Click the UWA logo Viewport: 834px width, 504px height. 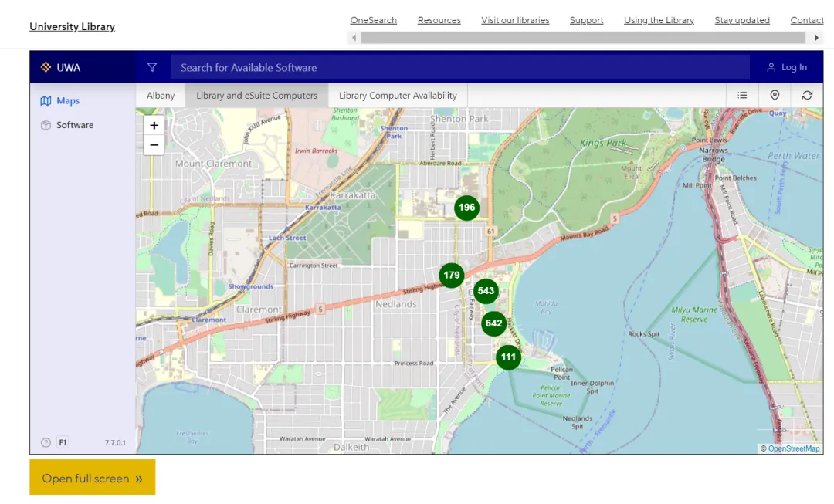pyautogui.click(x=60, y=67)
